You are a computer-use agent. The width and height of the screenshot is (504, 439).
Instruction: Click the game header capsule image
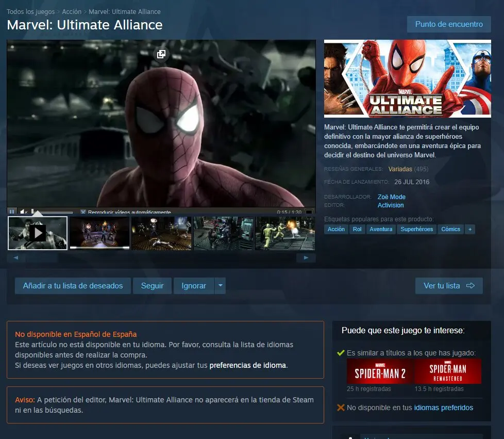click(x=407, y=78)
